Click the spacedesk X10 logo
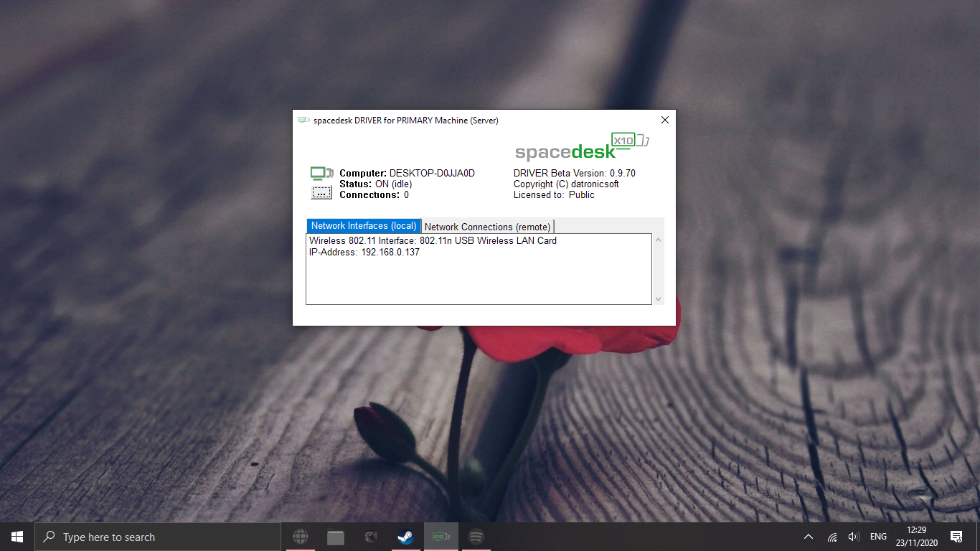 583,146
